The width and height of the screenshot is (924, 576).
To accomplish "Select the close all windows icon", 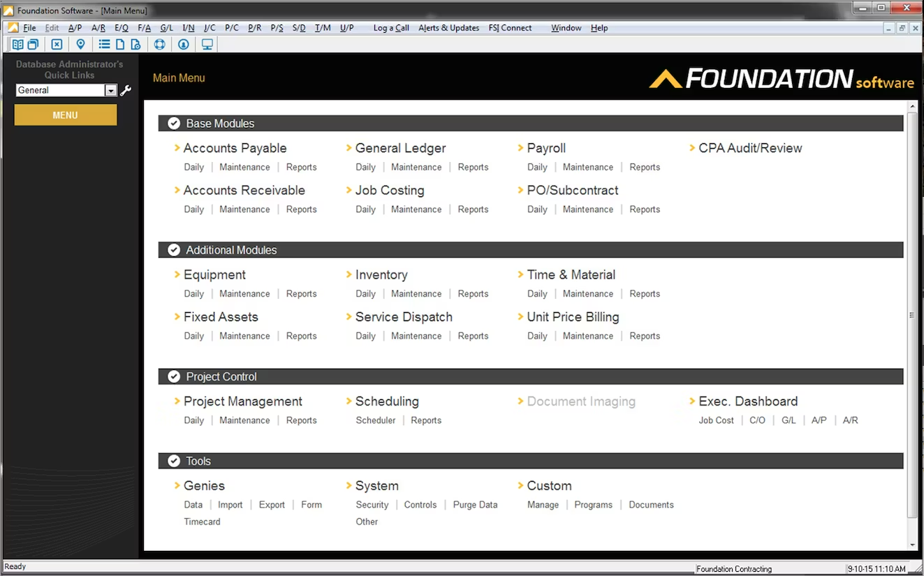I will (x=57, y=44).
